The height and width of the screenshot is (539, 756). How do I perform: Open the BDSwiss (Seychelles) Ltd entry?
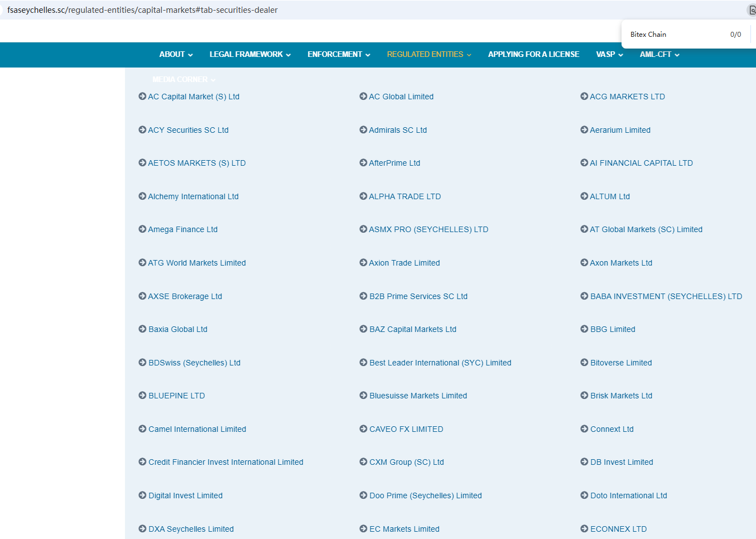(x=194, y=363)
